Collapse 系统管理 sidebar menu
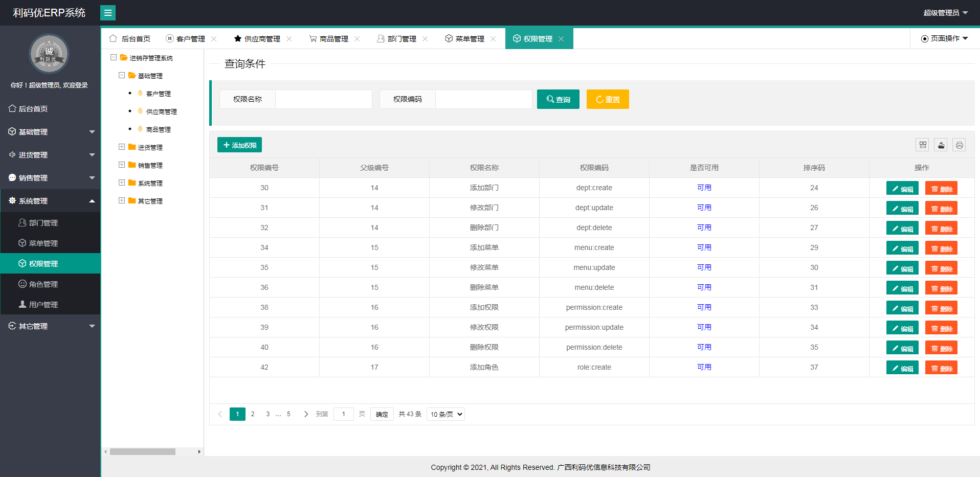This screenshot has width=980, height=477. 50,201
